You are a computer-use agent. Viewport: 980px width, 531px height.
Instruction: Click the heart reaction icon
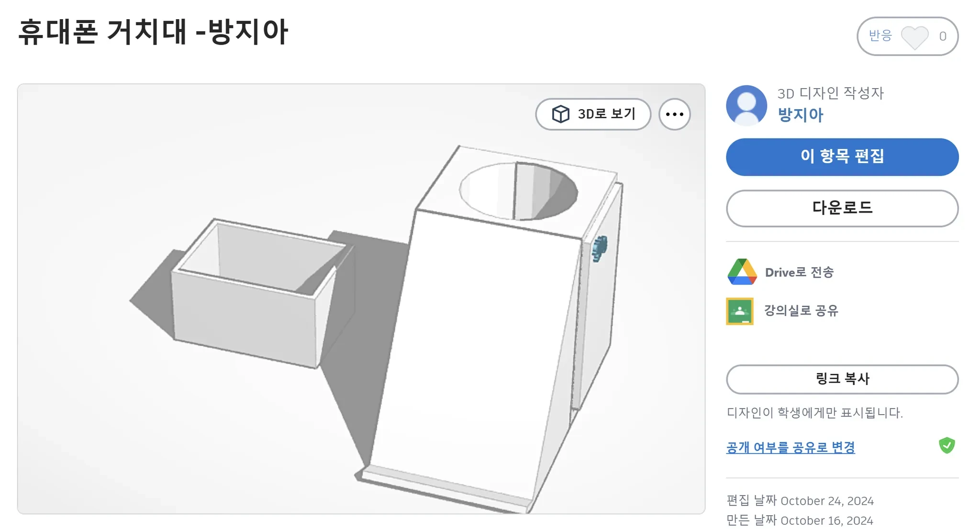[914, 37]
